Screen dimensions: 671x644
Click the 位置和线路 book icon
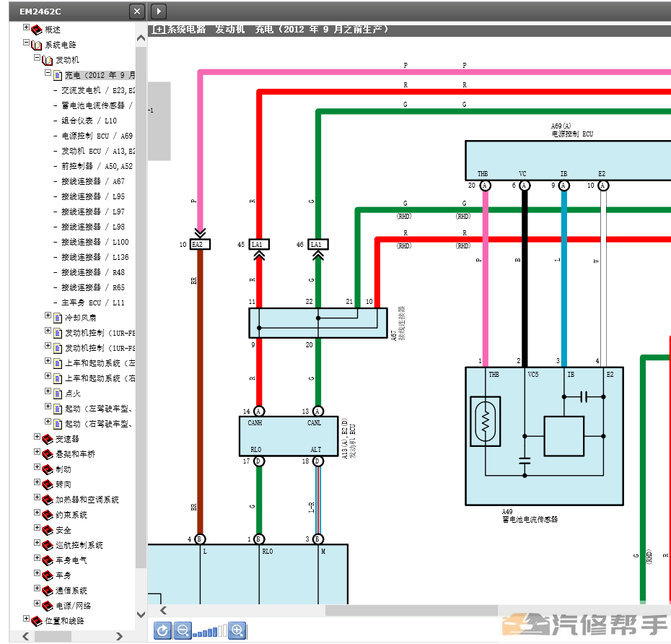pyautogui.click(x=37, y=622)
